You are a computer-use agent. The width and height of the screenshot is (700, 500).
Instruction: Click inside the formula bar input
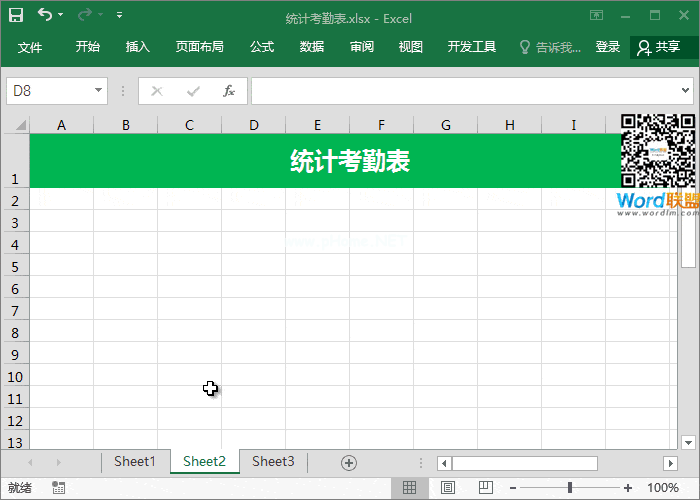(464, 91)
